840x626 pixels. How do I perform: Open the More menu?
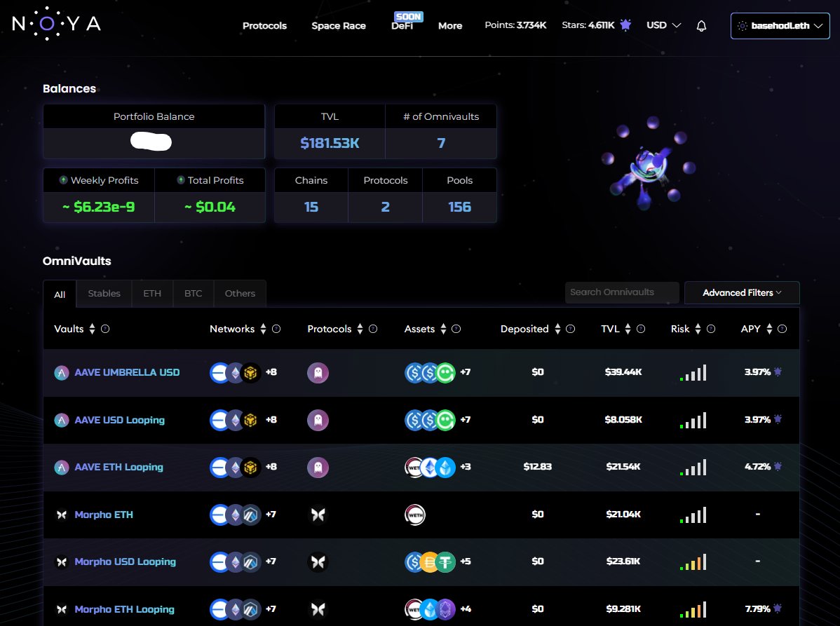(450, 26)
